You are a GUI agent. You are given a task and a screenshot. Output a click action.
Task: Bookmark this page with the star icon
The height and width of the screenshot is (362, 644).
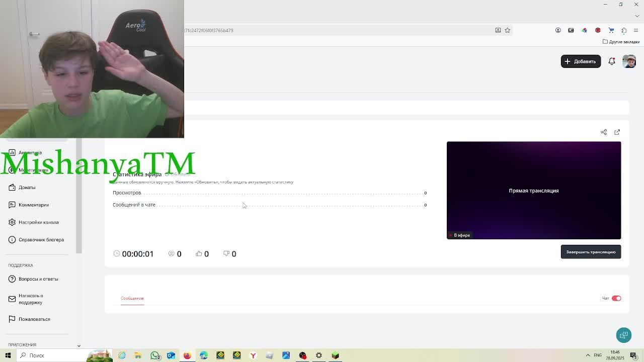(x=508, y=30)
